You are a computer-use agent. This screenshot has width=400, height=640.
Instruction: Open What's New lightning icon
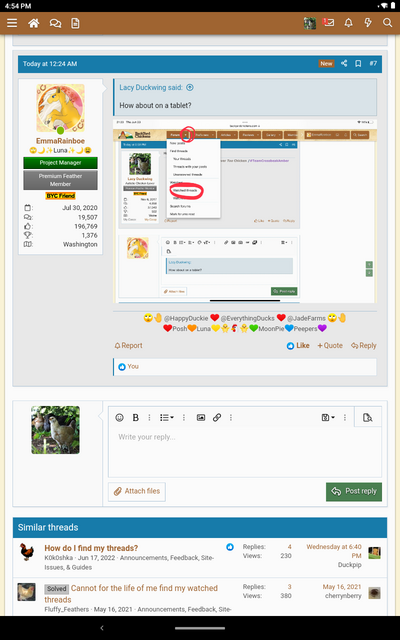(368, 23)
